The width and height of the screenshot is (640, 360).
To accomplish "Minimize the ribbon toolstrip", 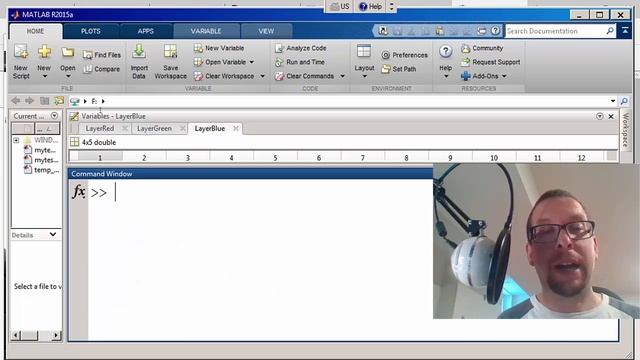I will point(625,31).
